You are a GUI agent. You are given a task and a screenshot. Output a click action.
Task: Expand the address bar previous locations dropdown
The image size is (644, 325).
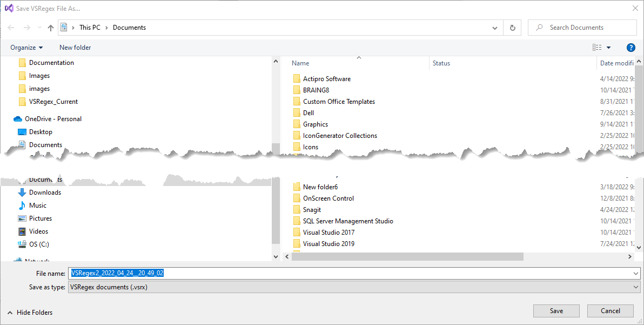[x=495, y=28]
